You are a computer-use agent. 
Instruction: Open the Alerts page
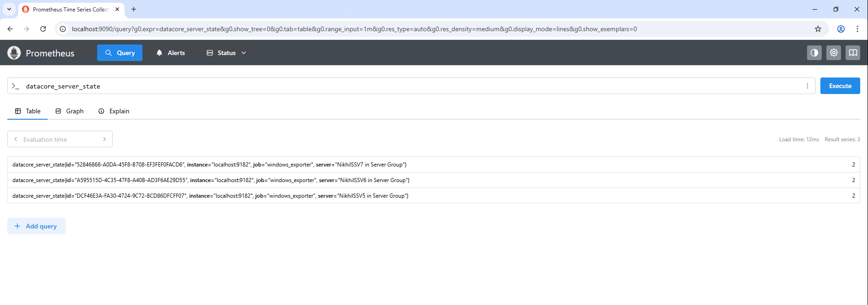coord(170,53)
